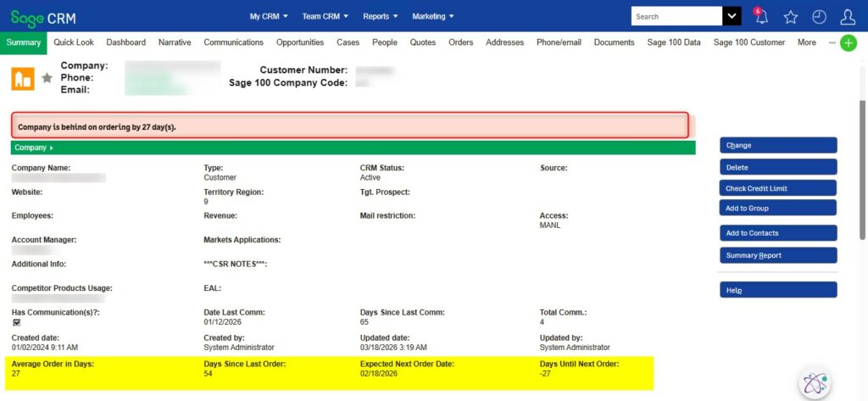Screen dimensions: 868x401
Task: Toggle the gray favorite star beside company
Action: tap(47, 78)
